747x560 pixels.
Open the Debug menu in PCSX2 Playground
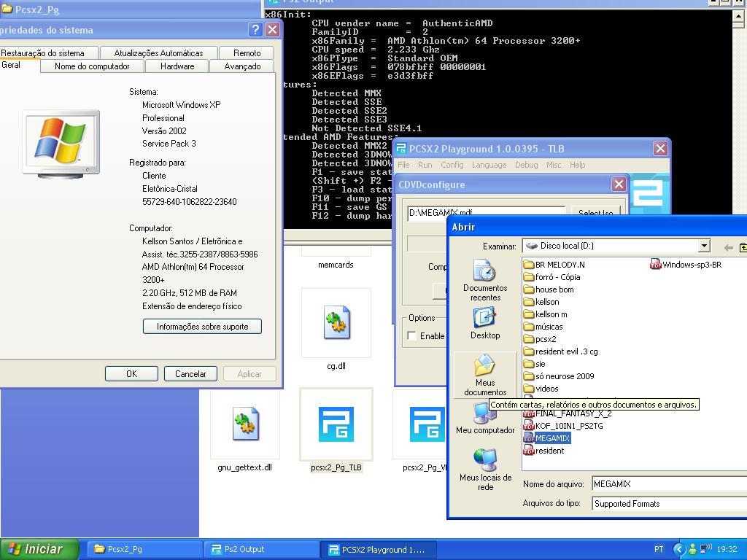[x=527, y=165]
